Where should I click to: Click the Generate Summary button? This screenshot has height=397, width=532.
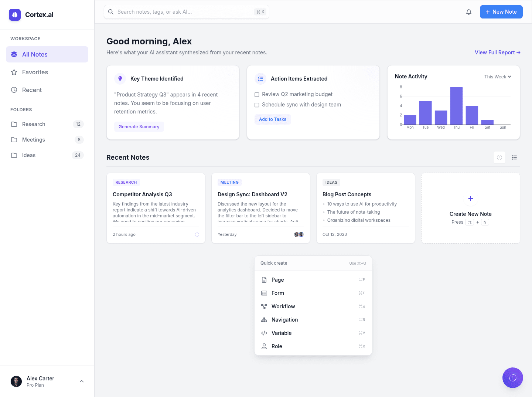click(x=139, y=127)
